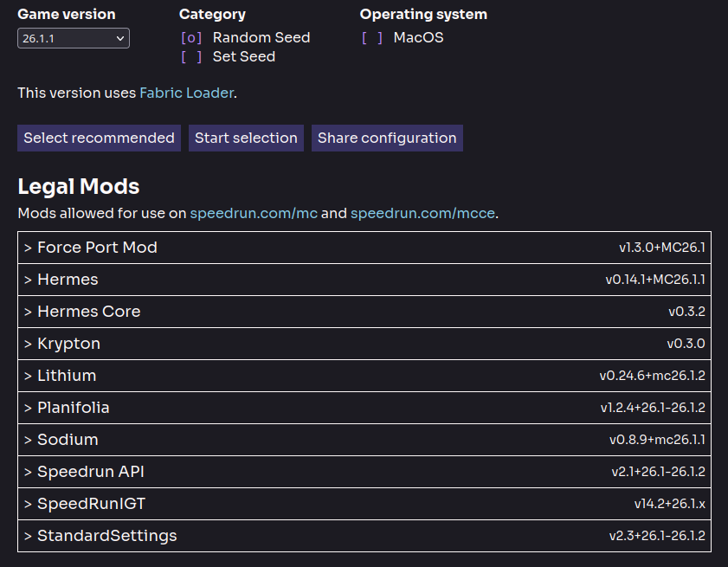Expand the Force Port Mod row

coord(364,248)
